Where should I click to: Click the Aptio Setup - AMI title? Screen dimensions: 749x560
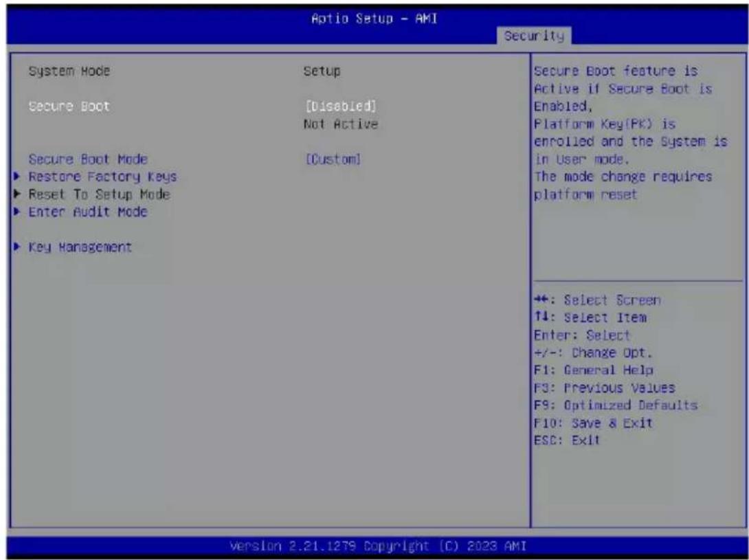pos(374,19)
